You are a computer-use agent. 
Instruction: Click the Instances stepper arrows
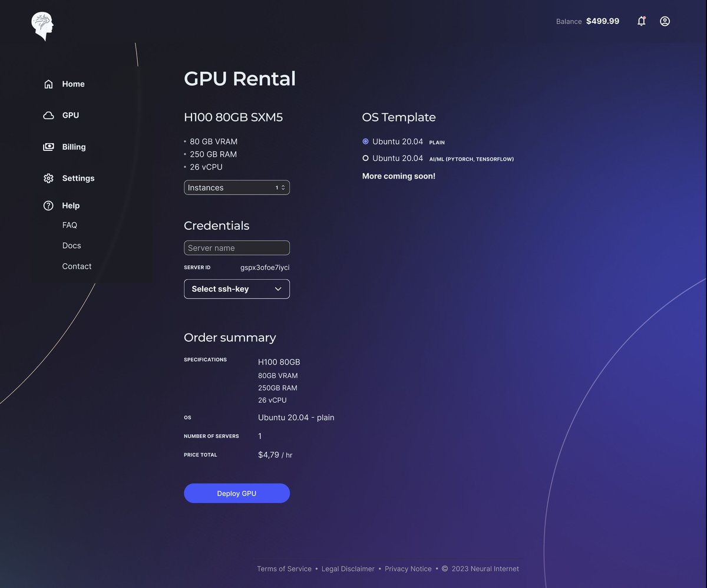tap(283, 187)
